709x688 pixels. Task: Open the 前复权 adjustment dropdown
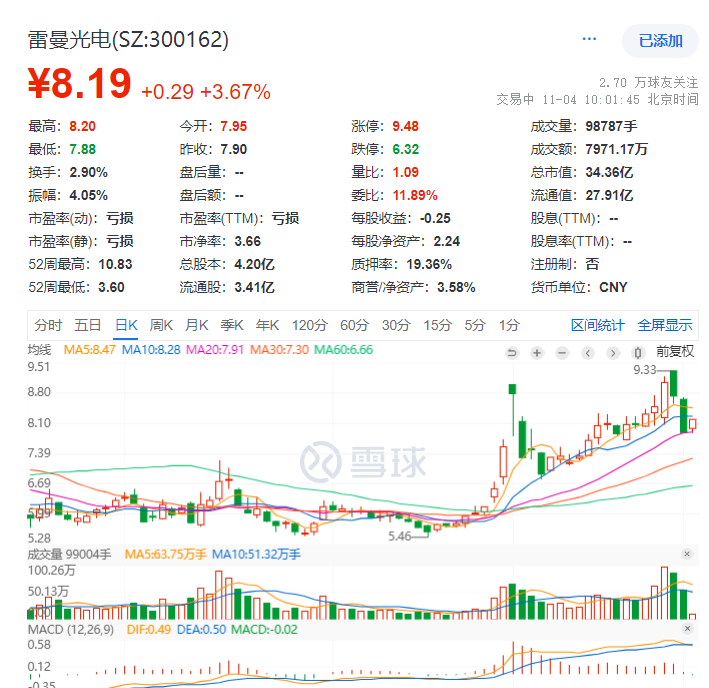click(675, 351)
